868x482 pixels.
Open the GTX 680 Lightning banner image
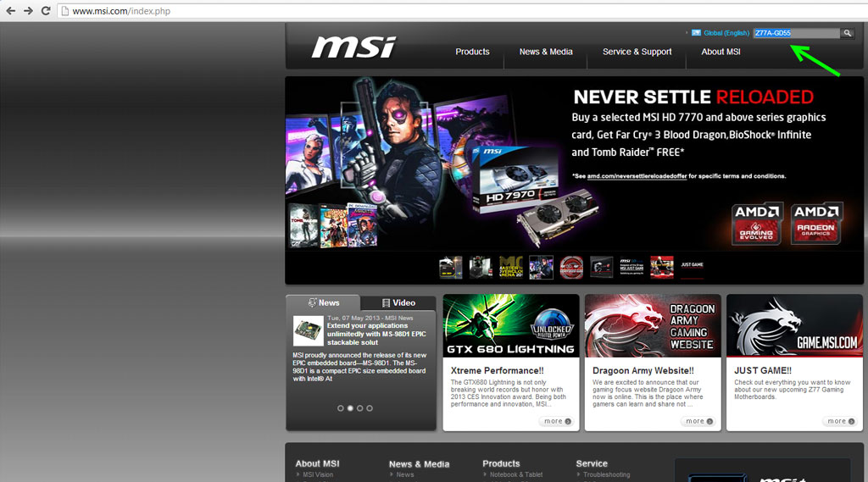click(511, 325)
